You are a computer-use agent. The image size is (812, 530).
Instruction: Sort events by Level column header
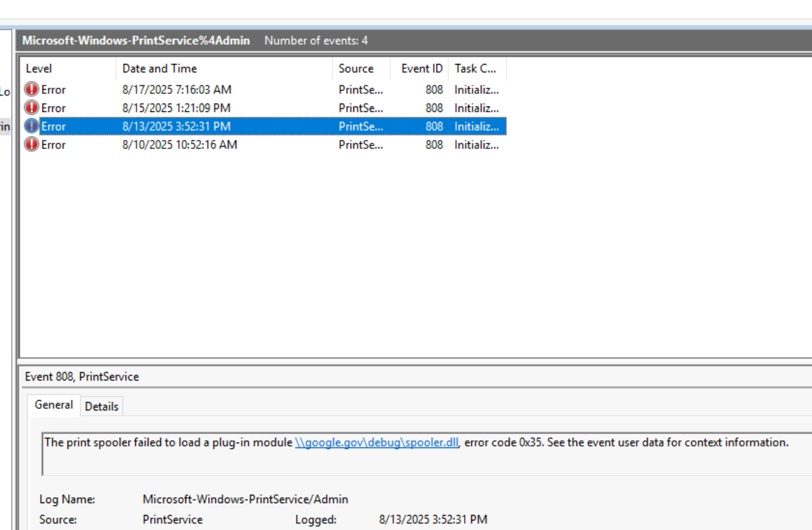point(68,69)
